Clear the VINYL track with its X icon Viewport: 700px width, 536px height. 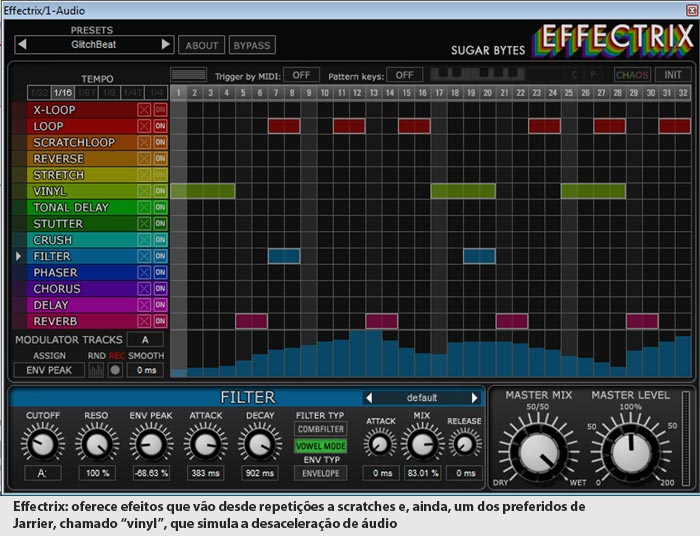point(144,191)
